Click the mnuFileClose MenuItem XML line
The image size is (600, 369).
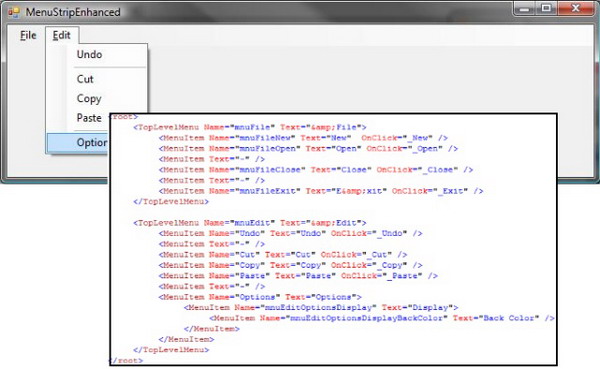point(316,170)
